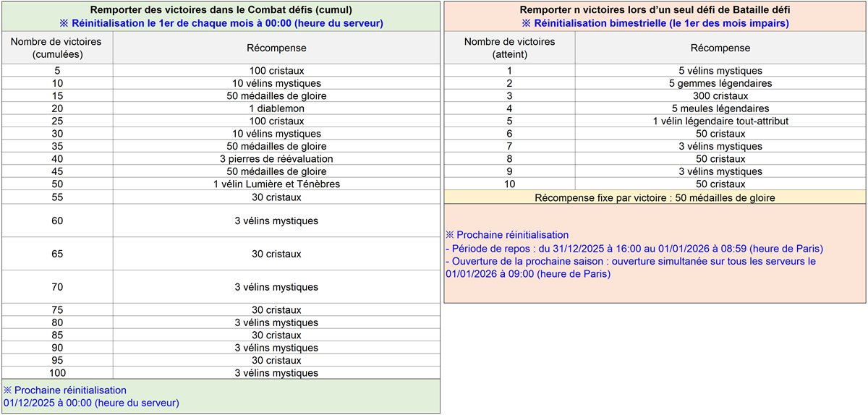Select the "Réinitialisation bimestrielle" note
Viewport: 868px width, 415px height.
click(x=655, y=23)
